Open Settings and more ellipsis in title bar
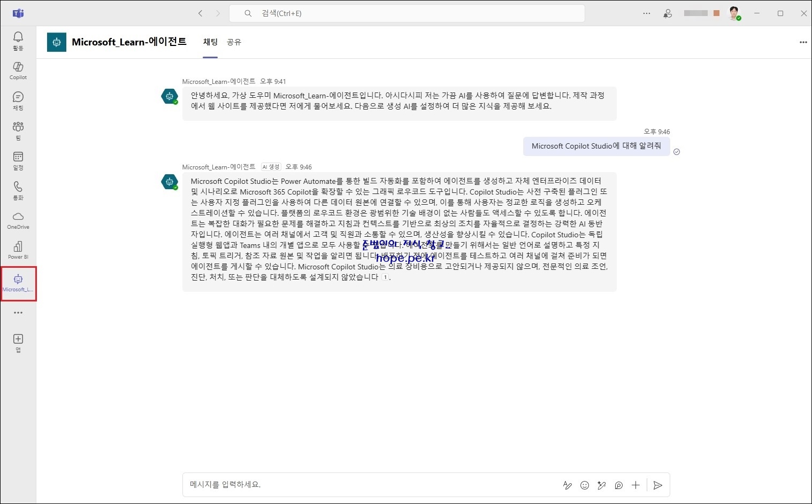This screenshot has height=504, width=812. click(x=647, y=13)
